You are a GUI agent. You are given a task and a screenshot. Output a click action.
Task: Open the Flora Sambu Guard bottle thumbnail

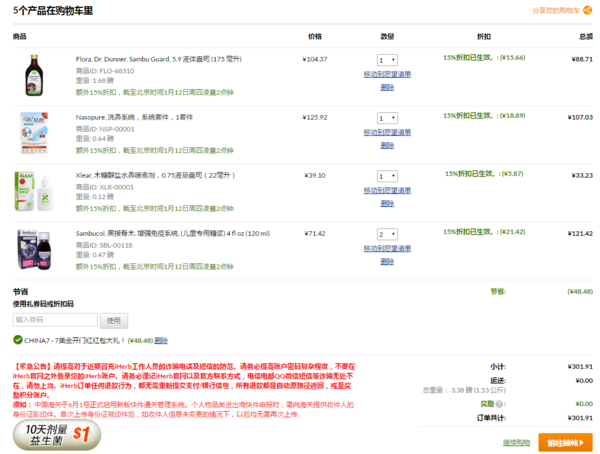click(34, 75)
